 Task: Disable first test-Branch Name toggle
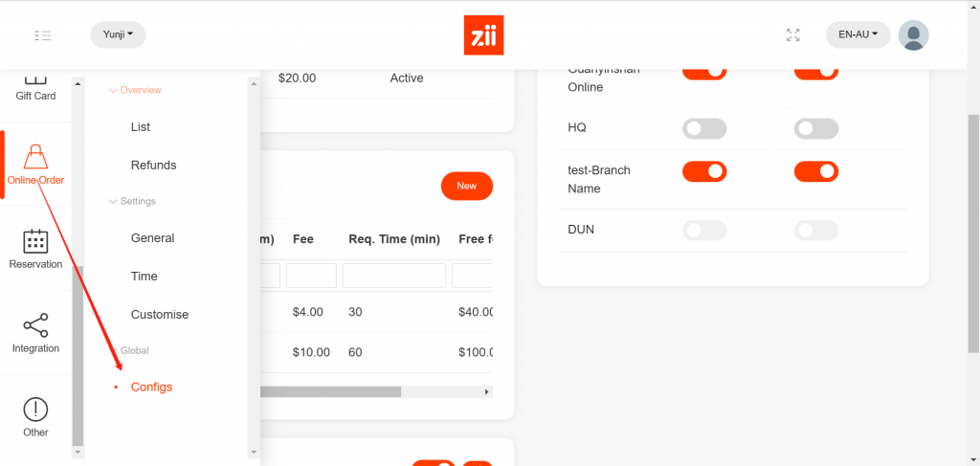tap(704, 171)
